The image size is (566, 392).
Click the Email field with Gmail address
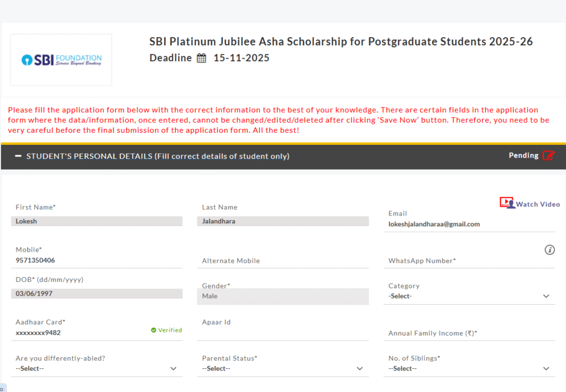[469, 224]
